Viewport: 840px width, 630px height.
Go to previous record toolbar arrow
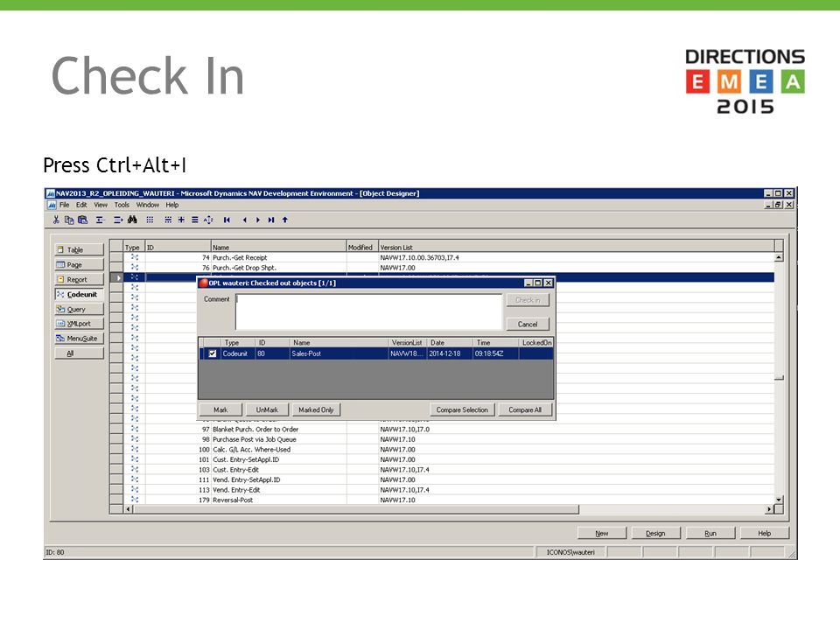click(x=245, y=220)
